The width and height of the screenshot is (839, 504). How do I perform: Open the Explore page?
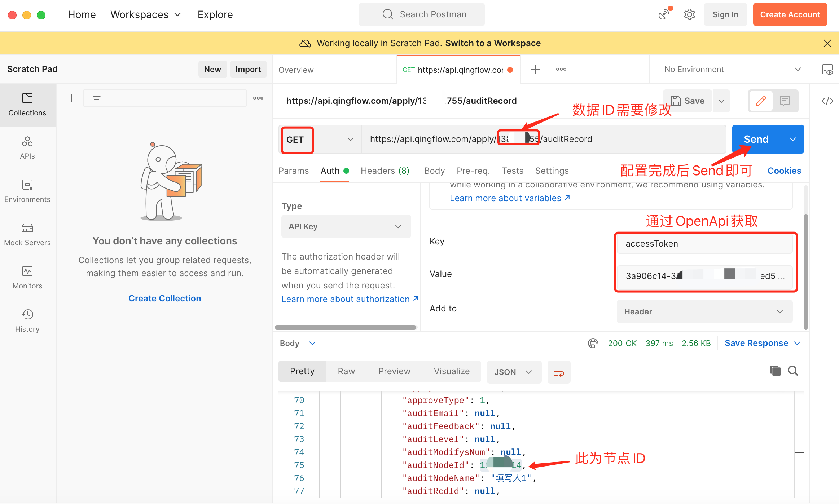(x=215, y=14)
